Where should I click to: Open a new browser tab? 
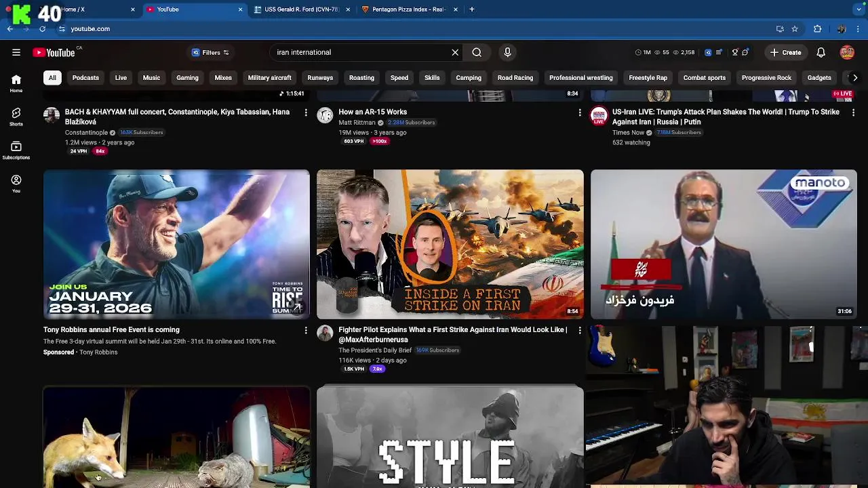[471, 9]
